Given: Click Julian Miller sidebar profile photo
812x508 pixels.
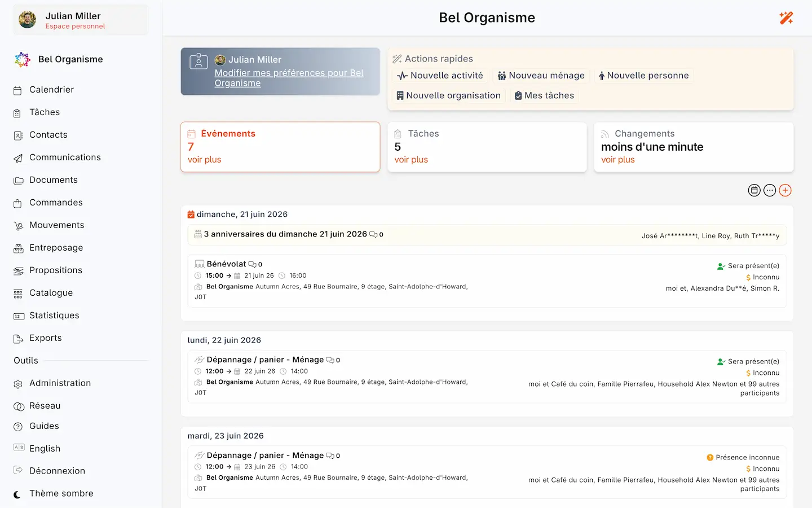Looking at the screenshot, I should tap(27, 20).
